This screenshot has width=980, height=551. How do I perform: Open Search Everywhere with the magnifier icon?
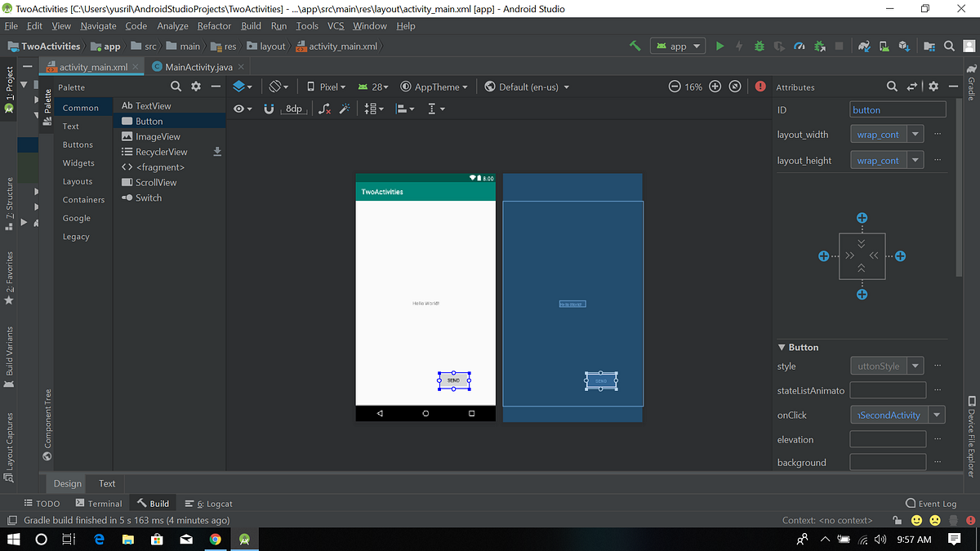tap(949, 46)
